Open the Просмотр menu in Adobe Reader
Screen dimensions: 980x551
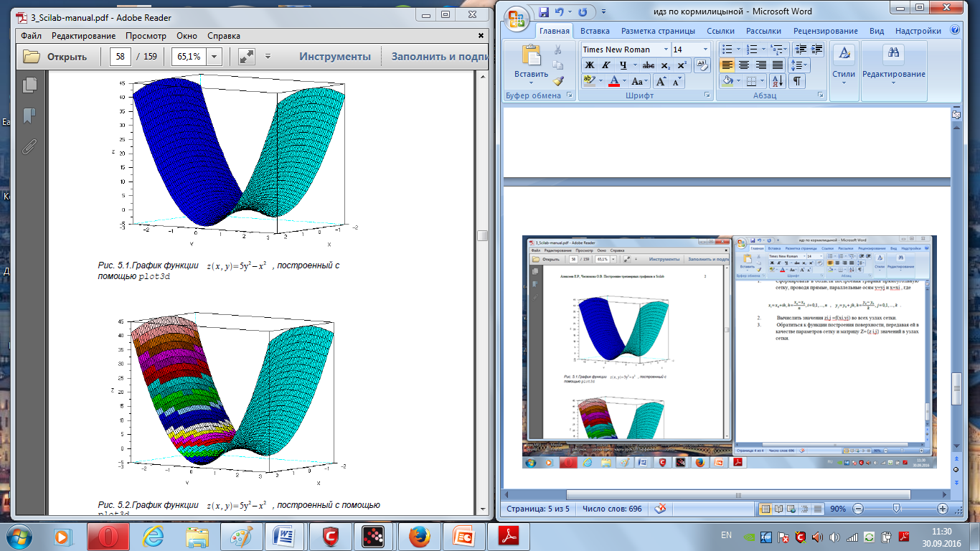[146, 36]
